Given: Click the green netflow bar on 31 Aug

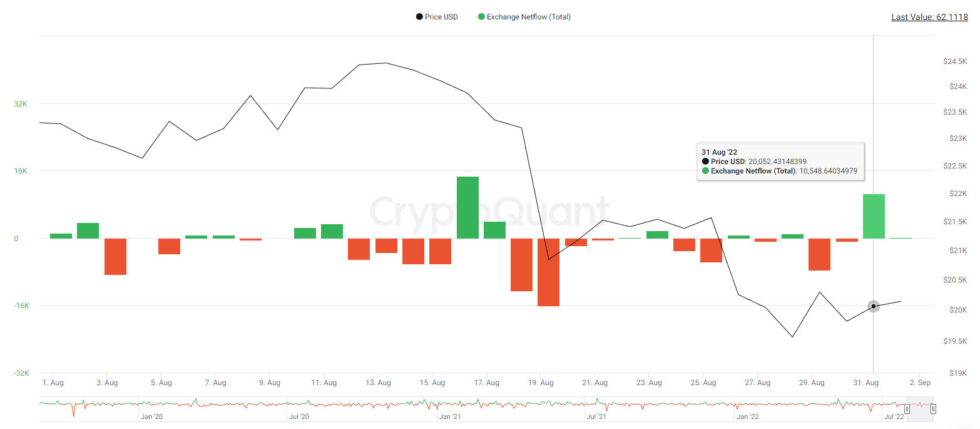Looking at the screenshot, I should click(x=874, y=216).
